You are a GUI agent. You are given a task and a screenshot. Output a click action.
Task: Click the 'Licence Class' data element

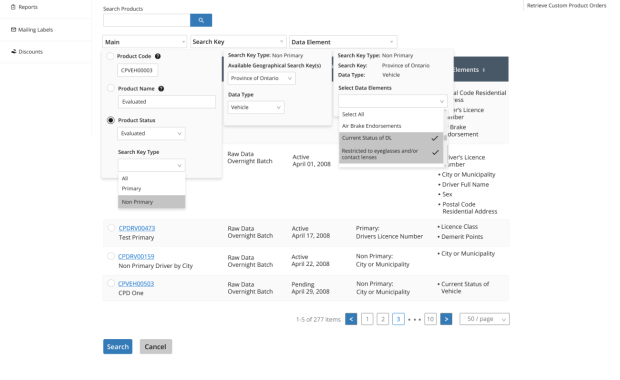coord(459,227)
